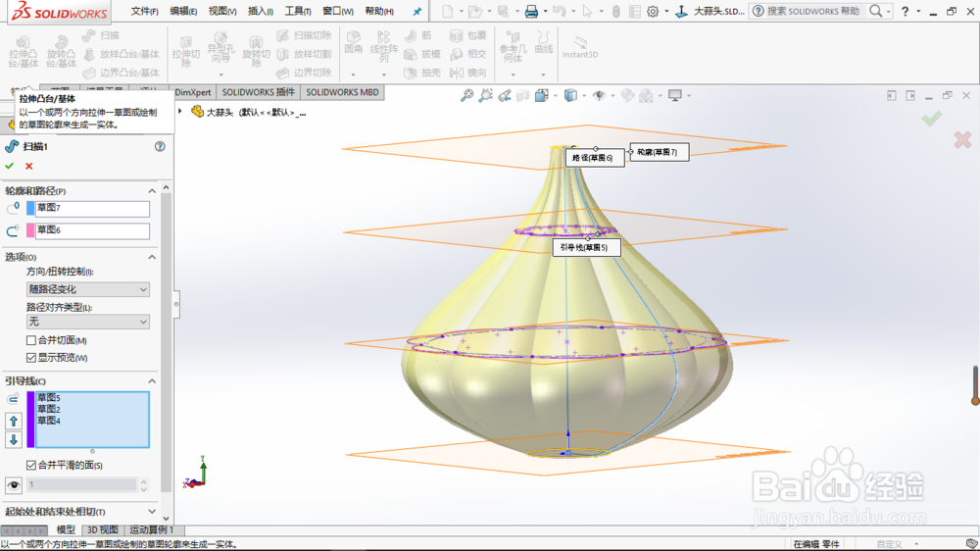This screenshot has height=551, width=980.
Task: Toggle the guide curve section visibility eye
Action: 13,485
